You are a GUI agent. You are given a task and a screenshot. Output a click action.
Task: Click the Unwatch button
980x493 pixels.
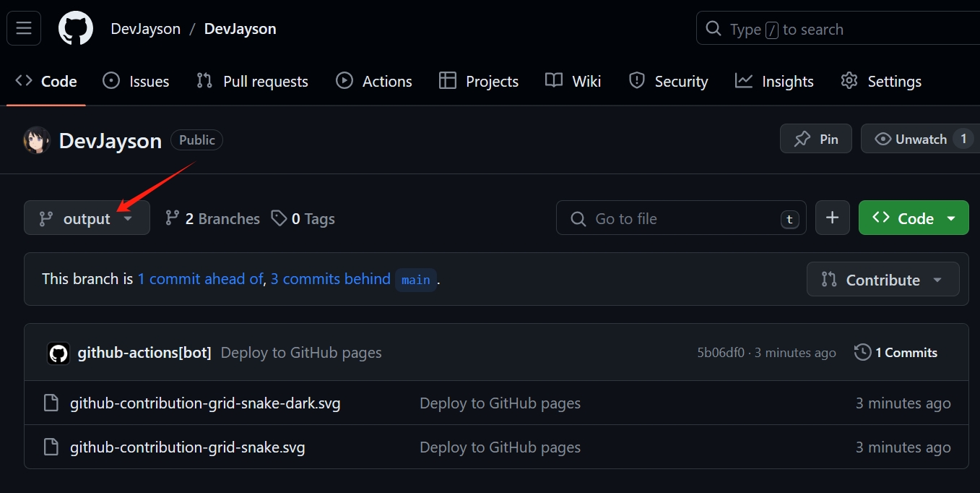(920, 139)
